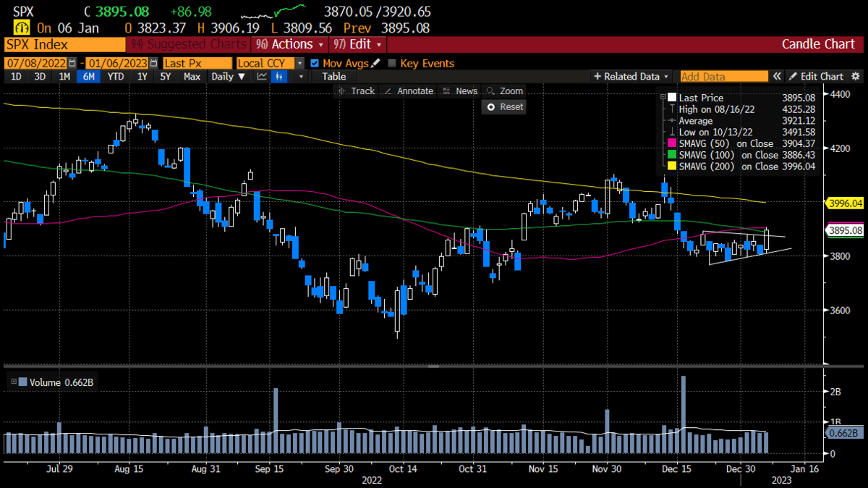Click the Reset button

[504, 106]
